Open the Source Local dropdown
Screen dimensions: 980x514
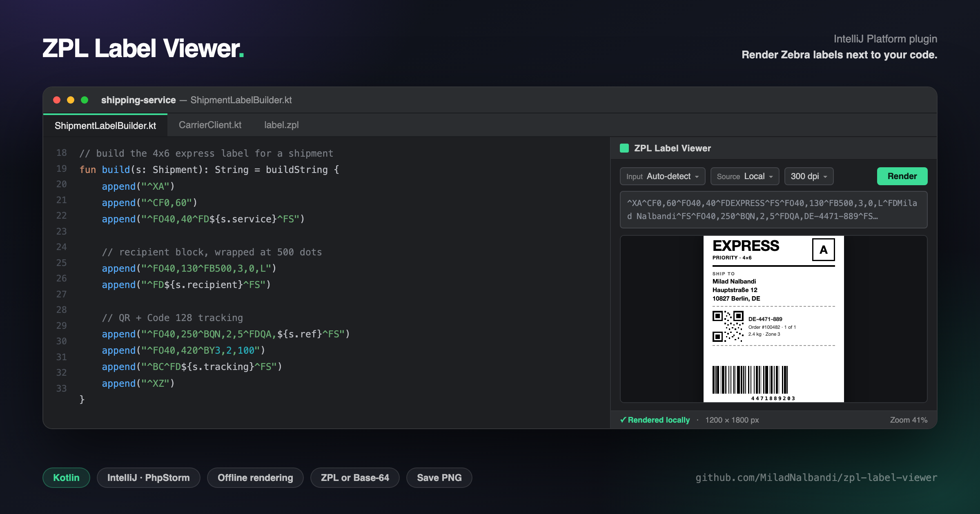pyautogui.click(x=745, y=176)
